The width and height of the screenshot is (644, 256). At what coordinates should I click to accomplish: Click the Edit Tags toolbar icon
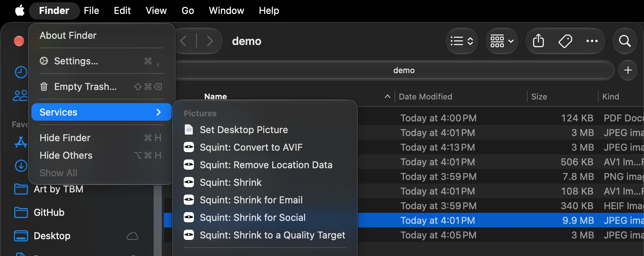tap(565, 41)
